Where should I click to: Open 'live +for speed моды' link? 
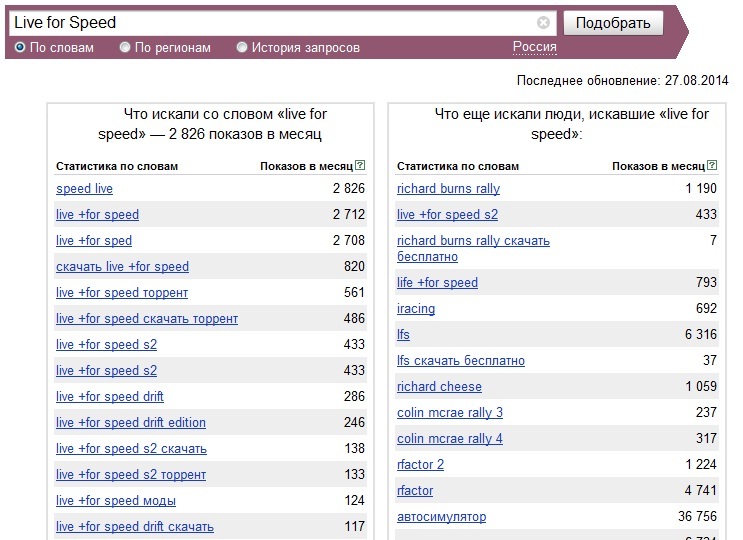(x=116, y=501)
